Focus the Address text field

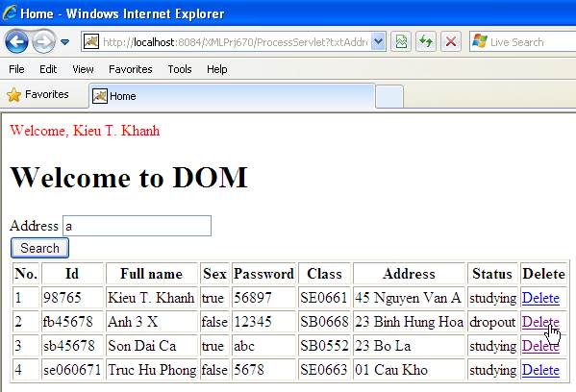(137, 226)
